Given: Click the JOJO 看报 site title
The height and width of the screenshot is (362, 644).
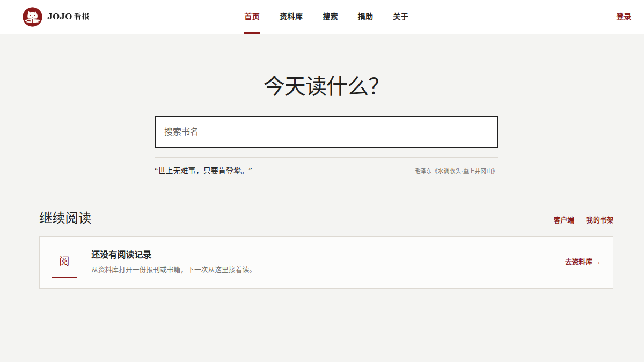Looking at the screenshot, I should pyautogui.click(x=68, y=17).
